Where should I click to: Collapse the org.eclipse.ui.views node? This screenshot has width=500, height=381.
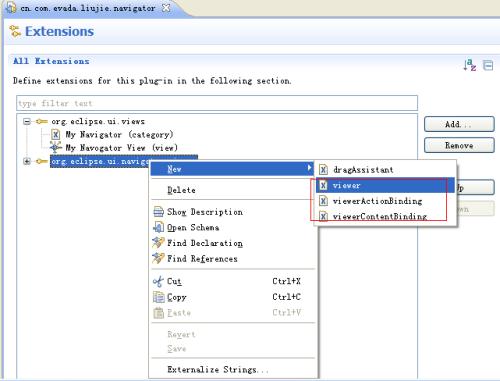27,121
